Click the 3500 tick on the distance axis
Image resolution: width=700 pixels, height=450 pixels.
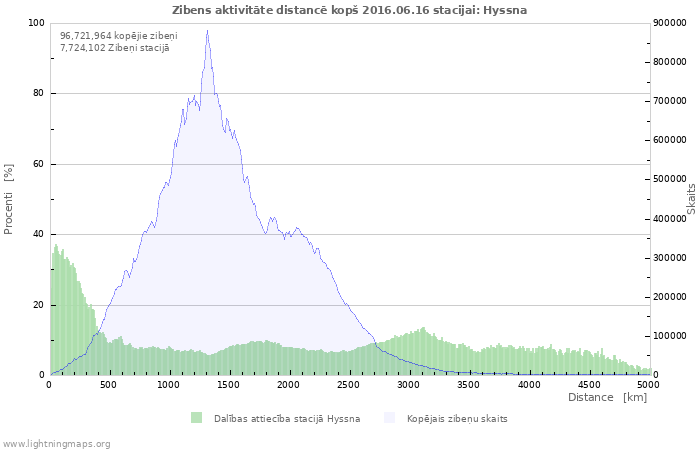468,384
